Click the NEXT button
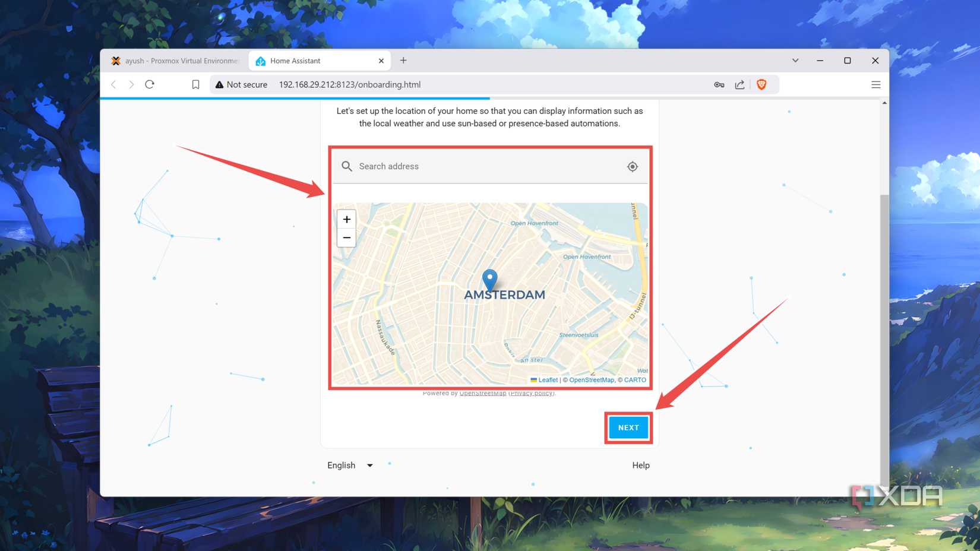 click(628, 427)
